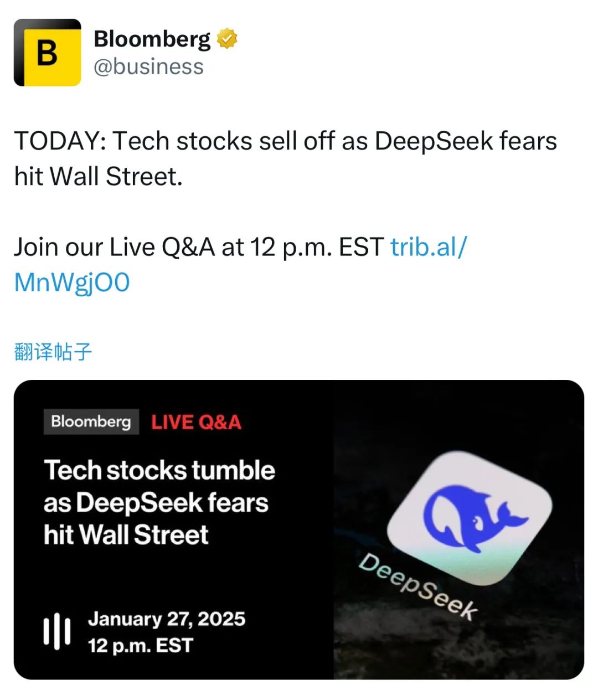
Task: Follow the trib.al/ link text
Action: click(429, 247)
